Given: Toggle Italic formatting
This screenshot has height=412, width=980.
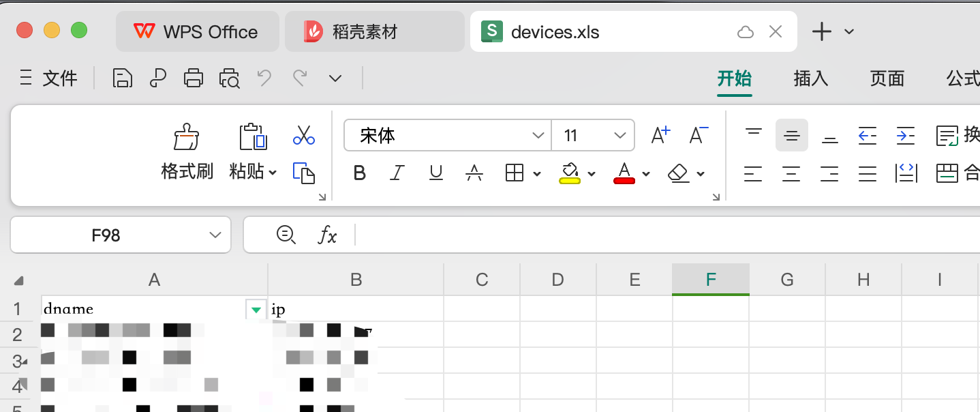Looking at the screenshot, I should 397,173.
